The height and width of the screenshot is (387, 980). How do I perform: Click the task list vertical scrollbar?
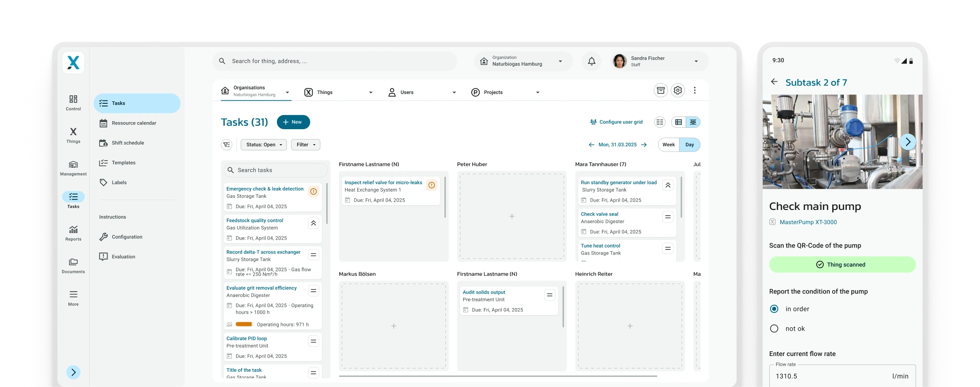(327, 203)
